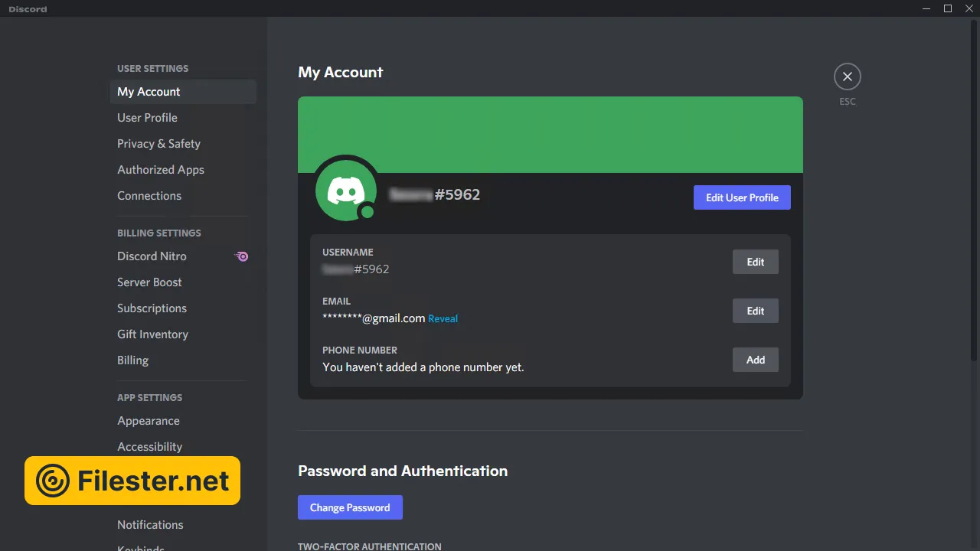The image size is (980, 551).
Task: Open Subscriptions page
Action: [x=152, y=308]
